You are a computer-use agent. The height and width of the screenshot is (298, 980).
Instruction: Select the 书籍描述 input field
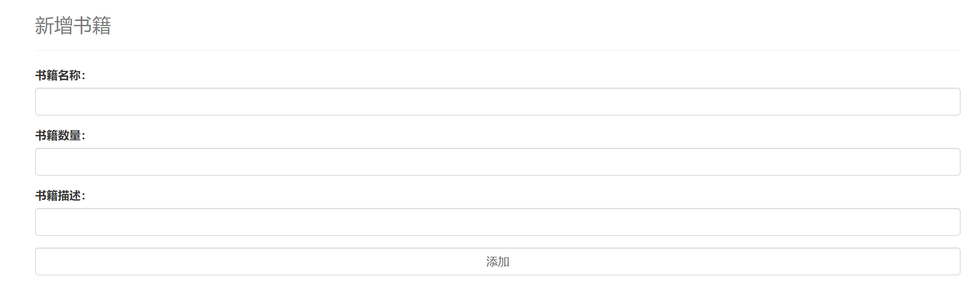[x=497, y=222]
